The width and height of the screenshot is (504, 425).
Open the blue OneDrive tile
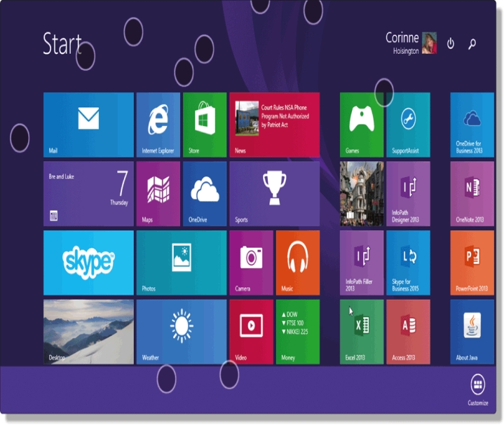pos(205,194)
